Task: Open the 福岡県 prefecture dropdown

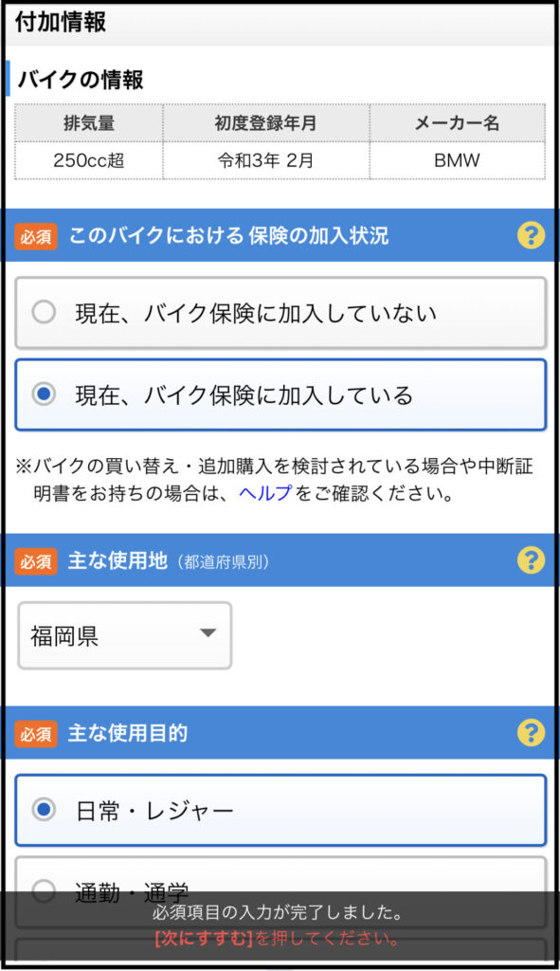Action: pyautogui.click(x=125, y=635)
